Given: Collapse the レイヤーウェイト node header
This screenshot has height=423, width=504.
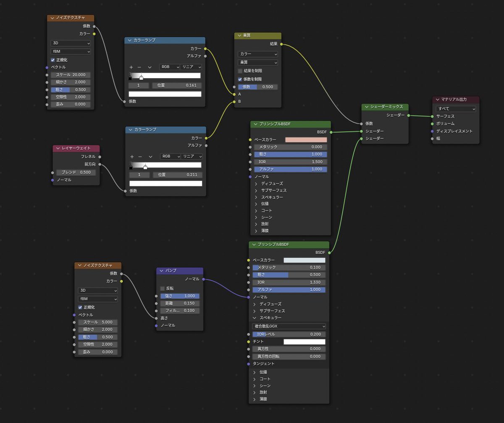Looking at the screenshot, I should coord(58,148).
